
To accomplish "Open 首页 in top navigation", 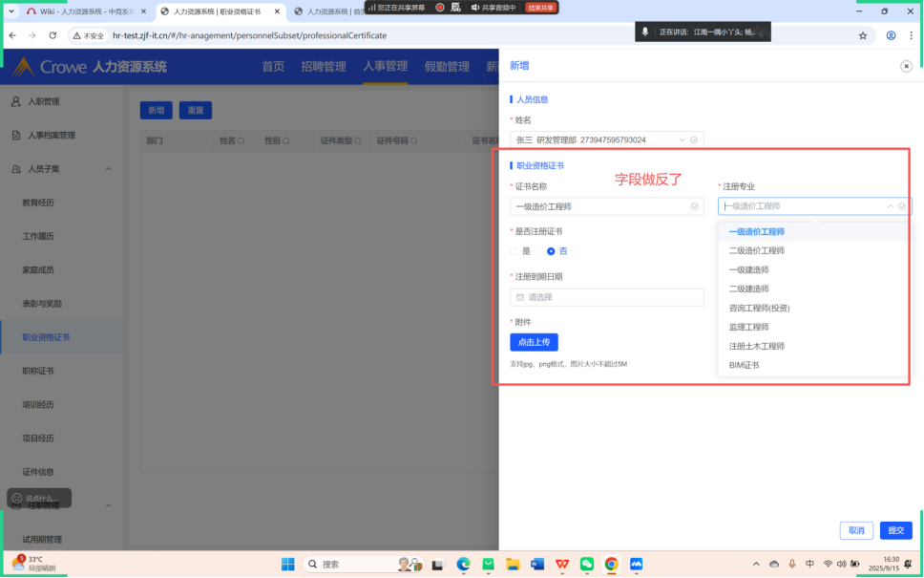I will [273, 67].
